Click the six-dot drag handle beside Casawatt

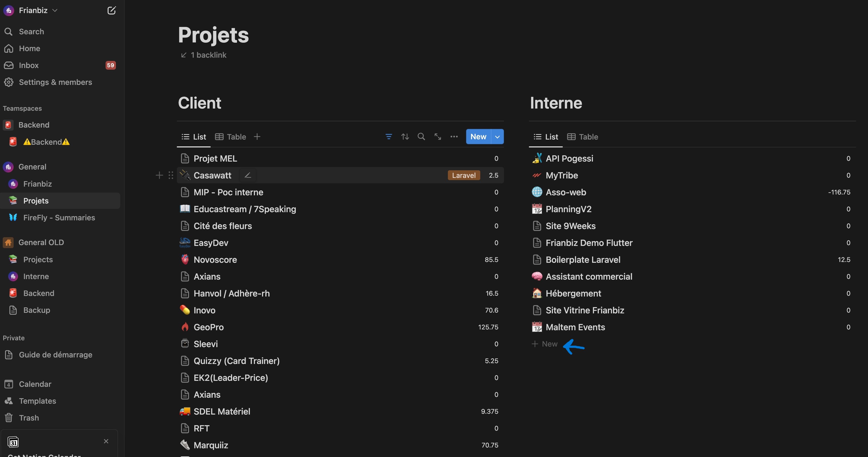(171, 175)
